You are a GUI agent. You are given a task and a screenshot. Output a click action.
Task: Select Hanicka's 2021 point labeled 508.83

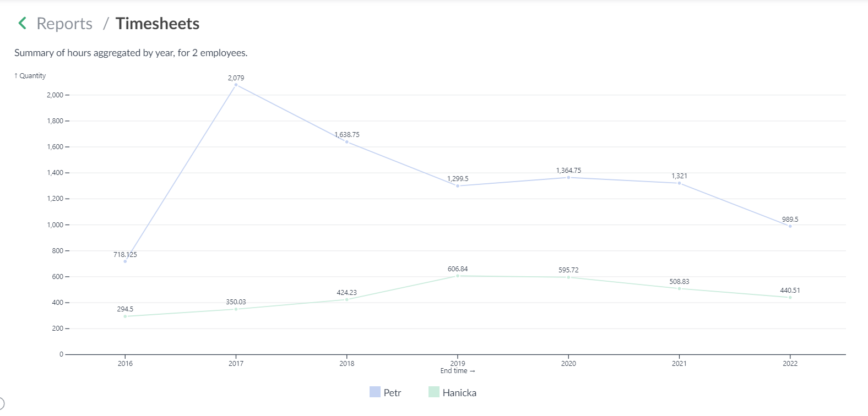click(x=679, y=288)
